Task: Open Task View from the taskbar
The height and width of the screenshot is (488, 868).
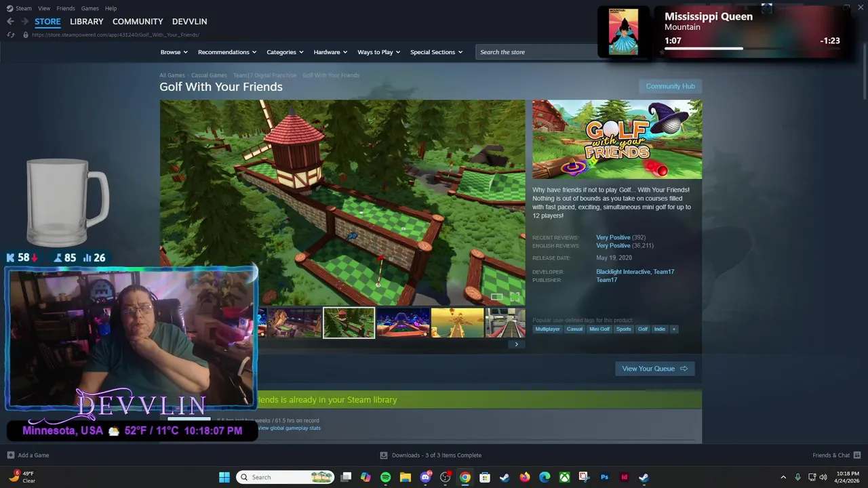Action: (x=346, y=477)
